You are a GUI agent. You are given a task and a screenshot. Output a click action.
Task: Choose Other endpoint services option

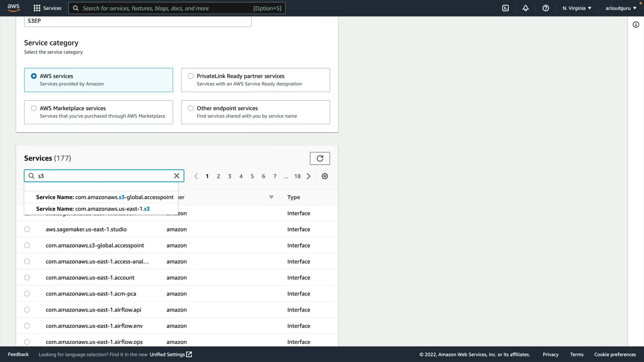click(x=191, y=108)
